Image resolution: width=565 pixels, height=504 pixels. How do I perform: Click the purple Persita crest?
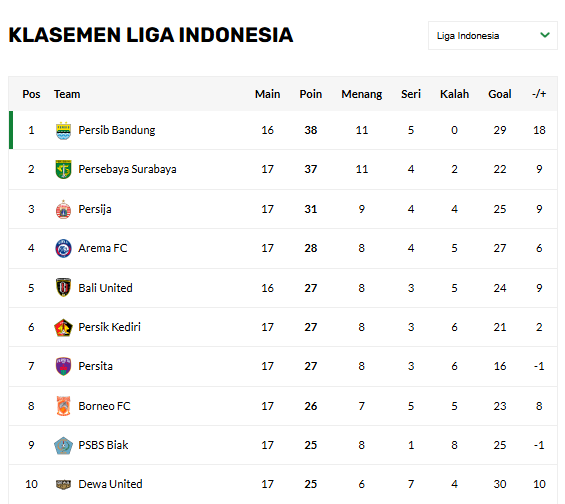(x=63, y=366)
